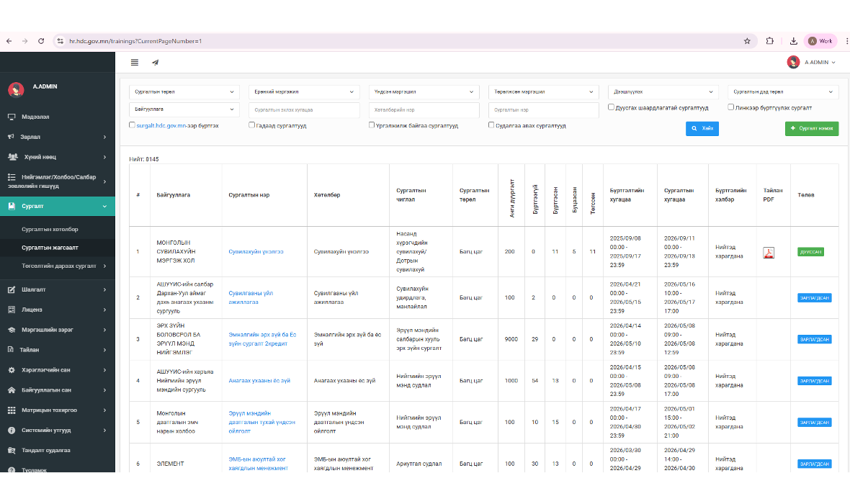Viewport: 850px width, 504px height.
Task: Check Судалгаа авах сургалтууд box
Action: tap(491, 125)
